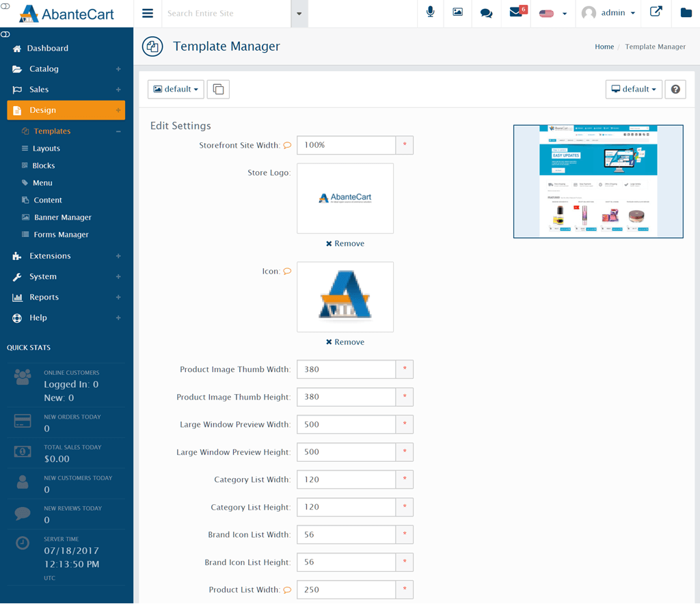Open the default store dropdown
The width and height of the screenshot is (700, 604).
634,90
